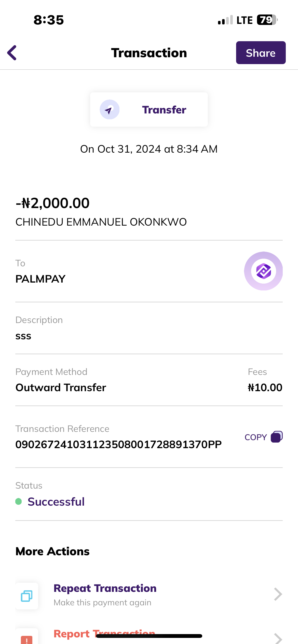Tap the battery indicator in status bar
This screenshot has width=298, height=644.
coord(267,20)
